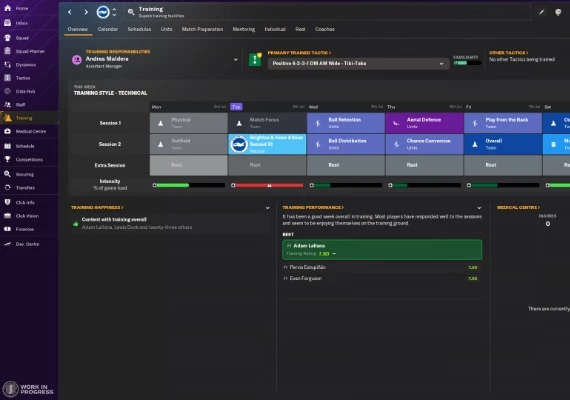
Task: Open Scouting magnifier icon
Action: [x=8, y=174]
